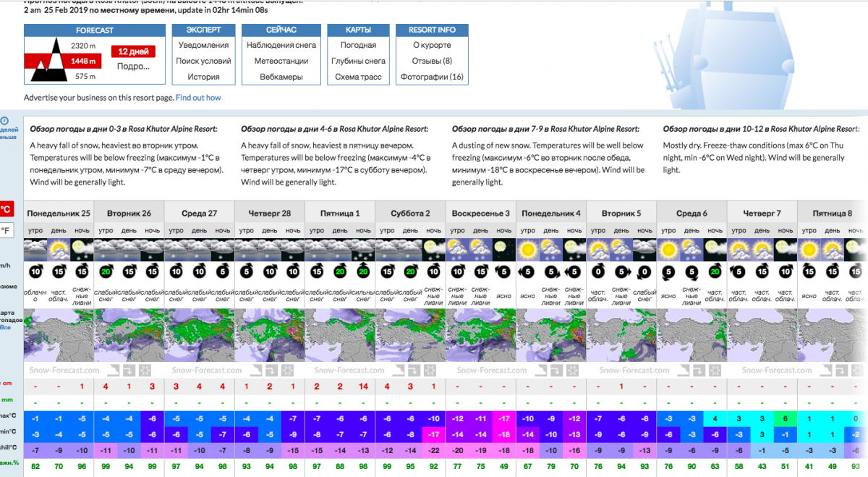Viewport: 868px width, 477px height.
Task: Click the Monday 25 morning cloudy weather icon
Action: (x=35, y=250)
